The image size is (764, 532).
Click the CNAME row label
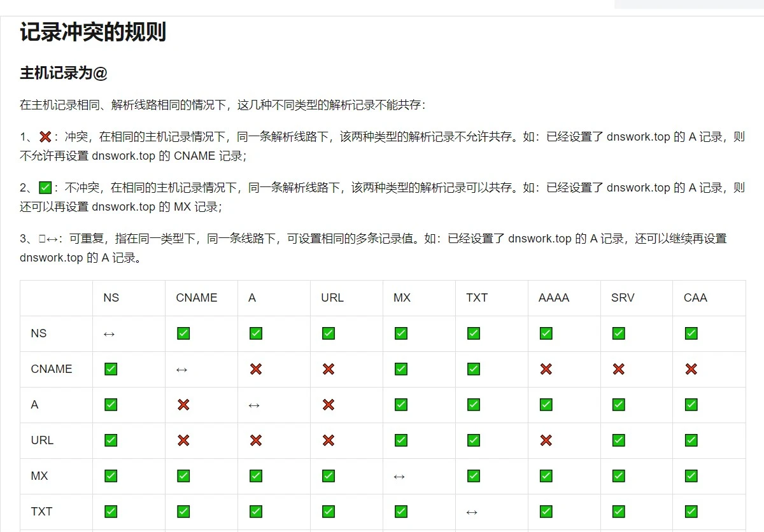point(52,369)
